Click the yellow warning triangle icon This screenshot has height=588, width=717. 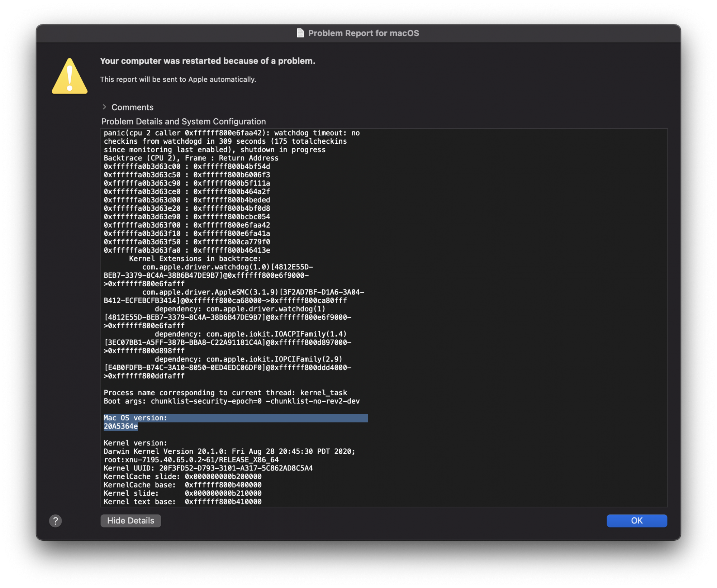tap(70, 77)
